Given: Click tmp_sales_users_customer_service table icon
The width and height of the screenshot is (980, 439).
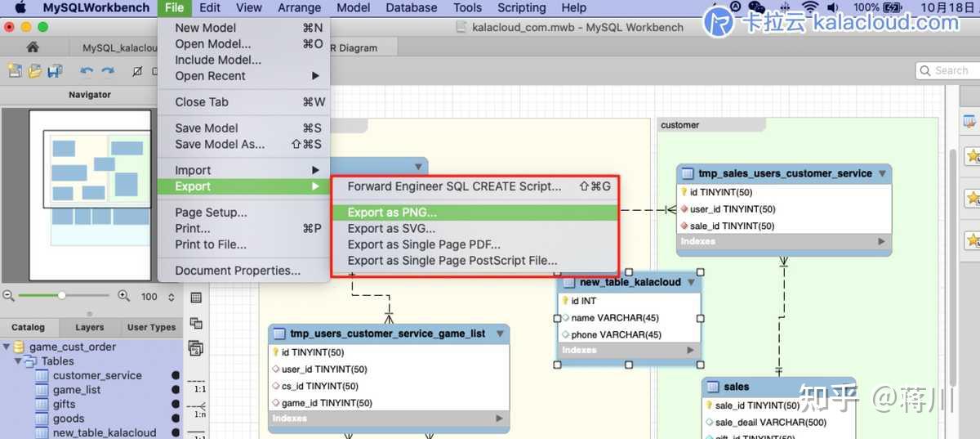Looking at the screenshot, I should (x=688, y=173).
